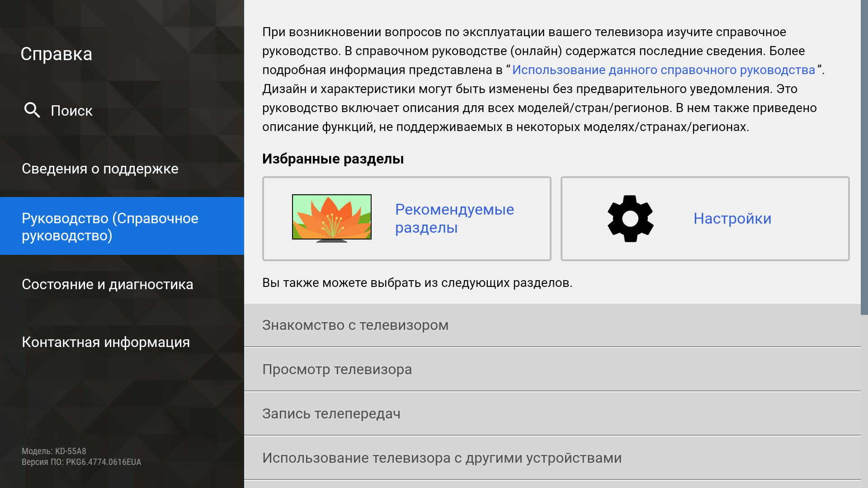Click the TV flower picture thumbnail
The height and width of the screenshot is (488, 868).
[x=332, y=218]
